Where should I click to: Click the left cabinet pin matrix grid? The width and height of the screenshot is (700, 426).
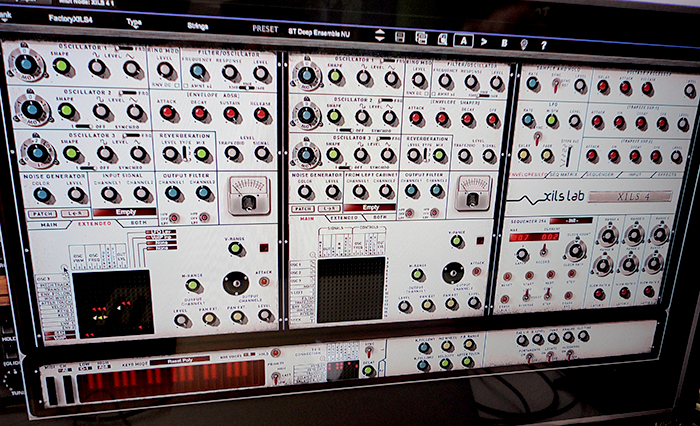tap(113, 304)
